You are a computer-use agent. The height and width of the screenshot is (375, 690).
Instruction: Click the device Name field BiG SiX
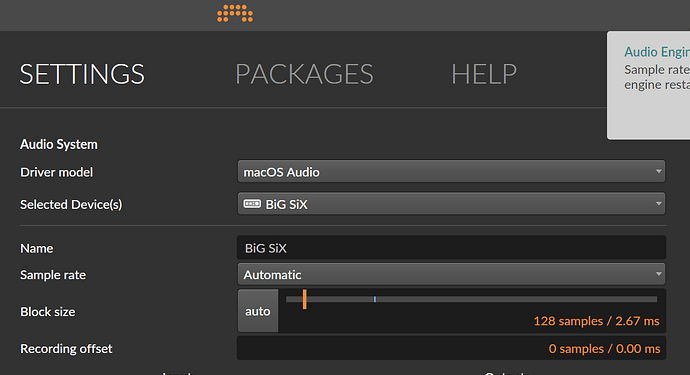[x=451, y=248]
